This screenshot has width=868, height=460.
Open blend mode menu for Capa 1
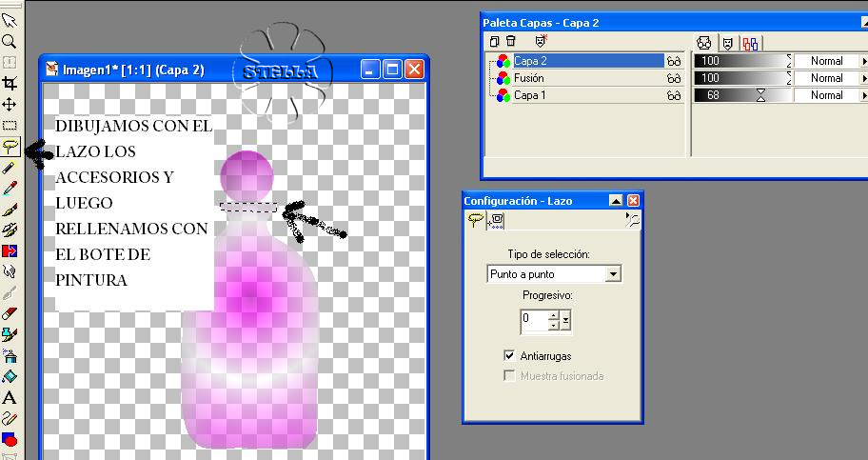click(863, 95)
